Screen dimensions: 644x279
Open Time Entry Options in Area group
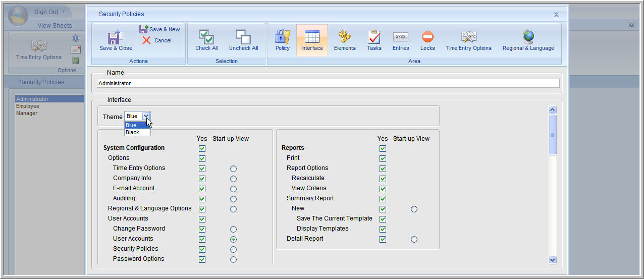(468, 40)
